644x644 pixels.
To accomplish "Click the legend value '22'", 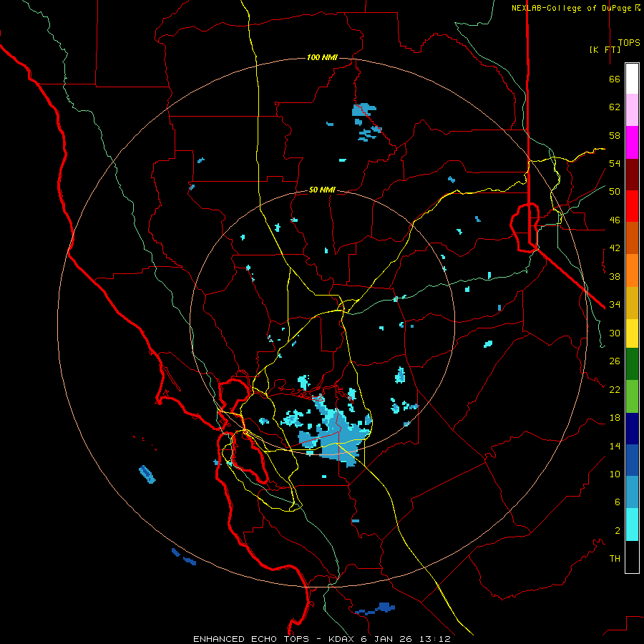I will pos(615,389).
